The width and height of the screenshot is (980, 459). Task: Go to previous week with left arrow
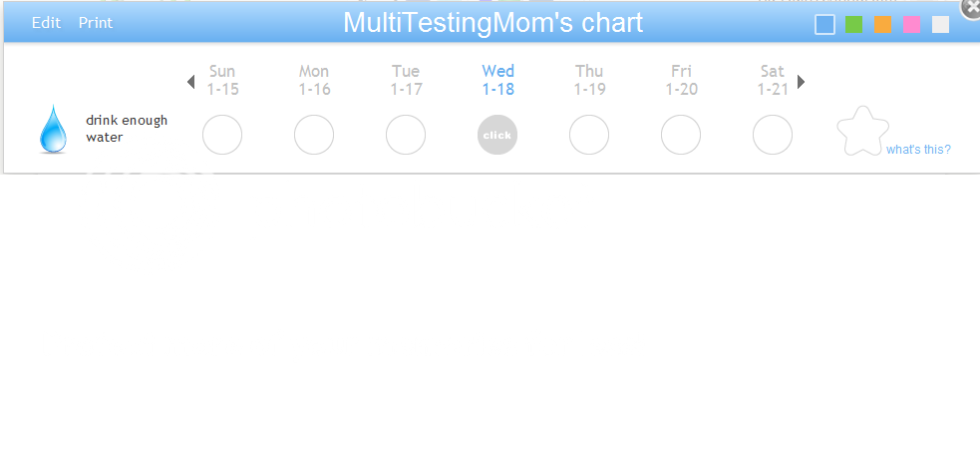coord(190,82)
